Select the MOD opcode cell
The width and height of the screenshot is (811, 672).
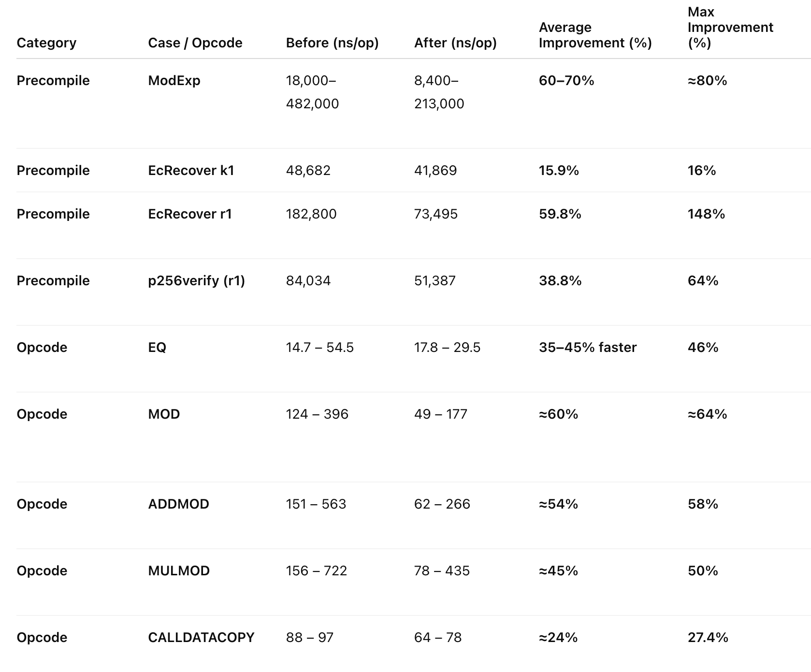pos(164,414)
